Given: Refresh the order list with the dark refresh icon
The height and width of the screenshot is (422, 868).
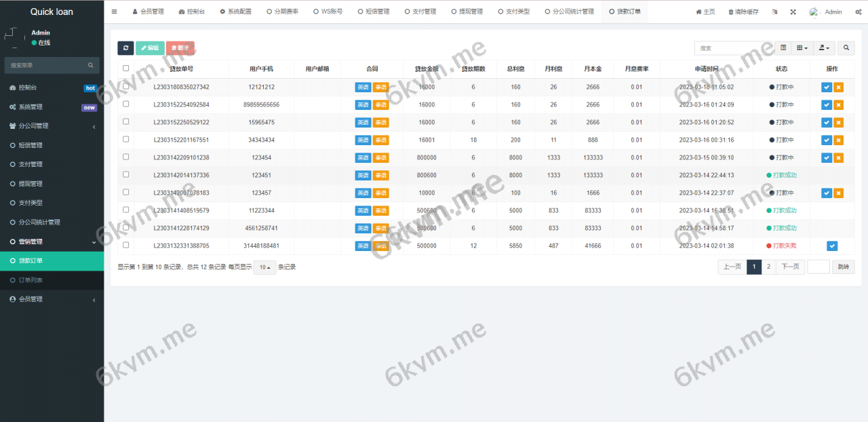Looking at the screenshot, I should 125,47.
